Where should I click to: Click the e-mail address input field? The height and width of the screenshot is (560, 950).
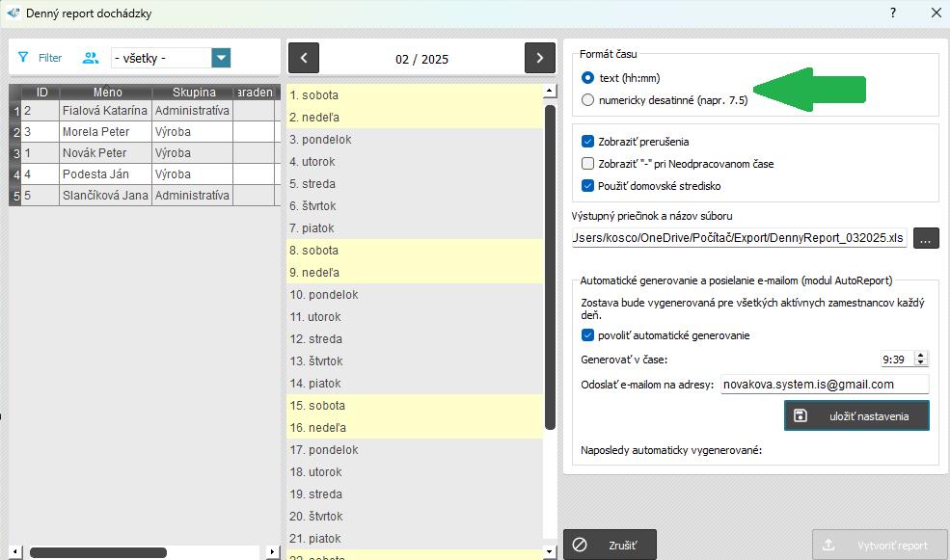pyautogui.click(x=824, y=384)
